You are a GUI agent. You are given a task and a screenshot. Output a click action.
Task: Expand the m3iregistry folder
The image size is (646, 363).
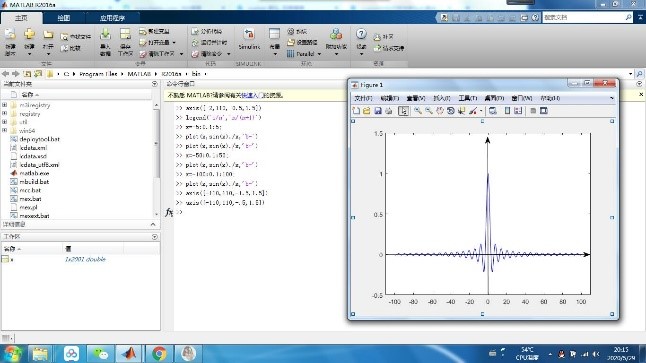tap(5, 105)
